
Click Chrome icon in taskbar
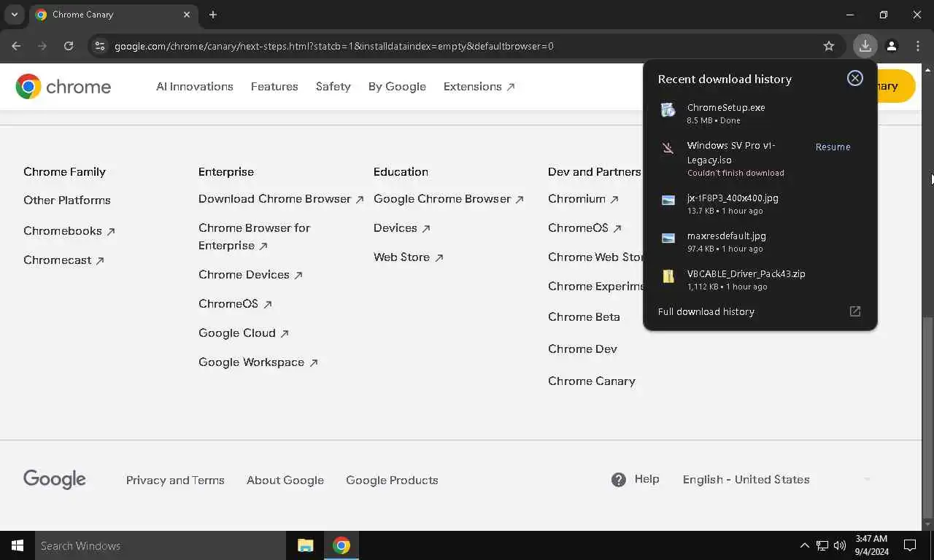click(341, 545)
